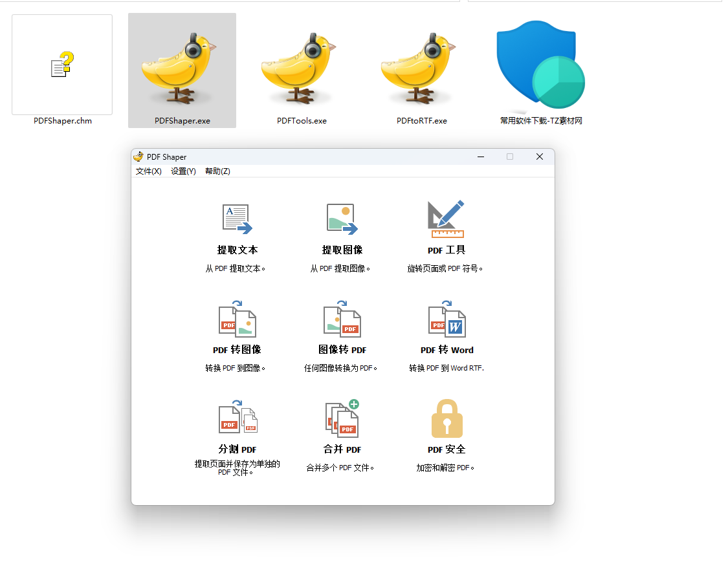This screenshot has height=562, width=728.
Task: Open the 合并 PDF merge tool icon
Action: tap(342, 418)
